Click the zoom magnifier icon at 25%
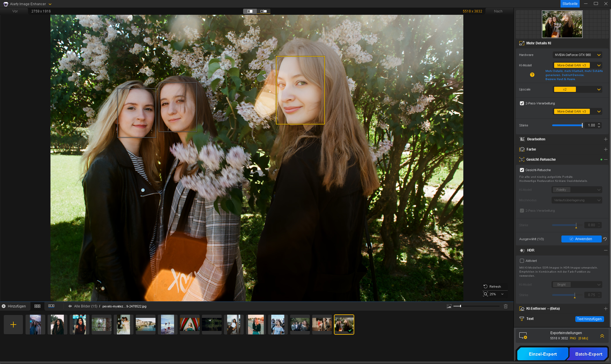This screenshot has height=364, width=611. click(x=485, y=294)
